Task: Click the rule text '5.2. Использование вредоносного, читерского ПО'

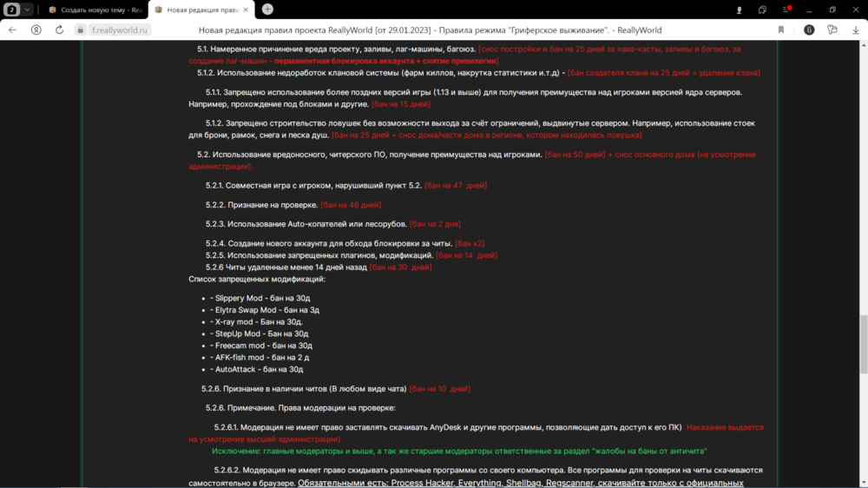Action: pyautogui.click(x=369, y=155)
